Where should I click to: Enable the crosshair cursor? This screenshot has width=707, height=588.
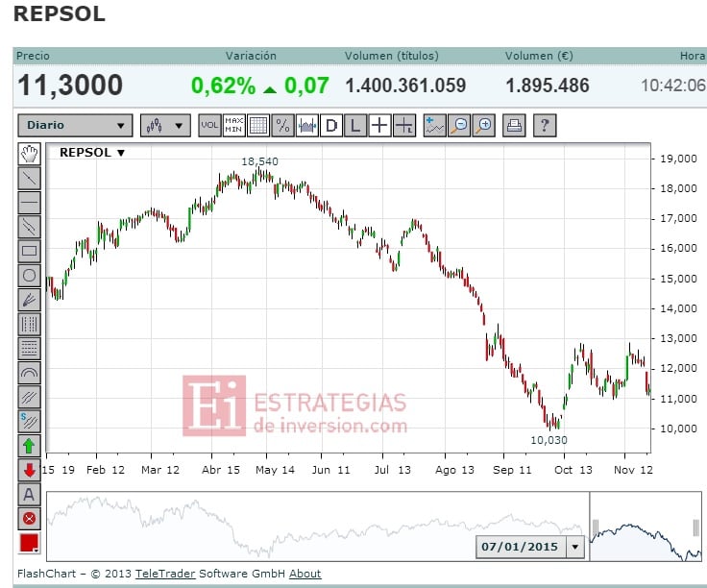(380, 125)
